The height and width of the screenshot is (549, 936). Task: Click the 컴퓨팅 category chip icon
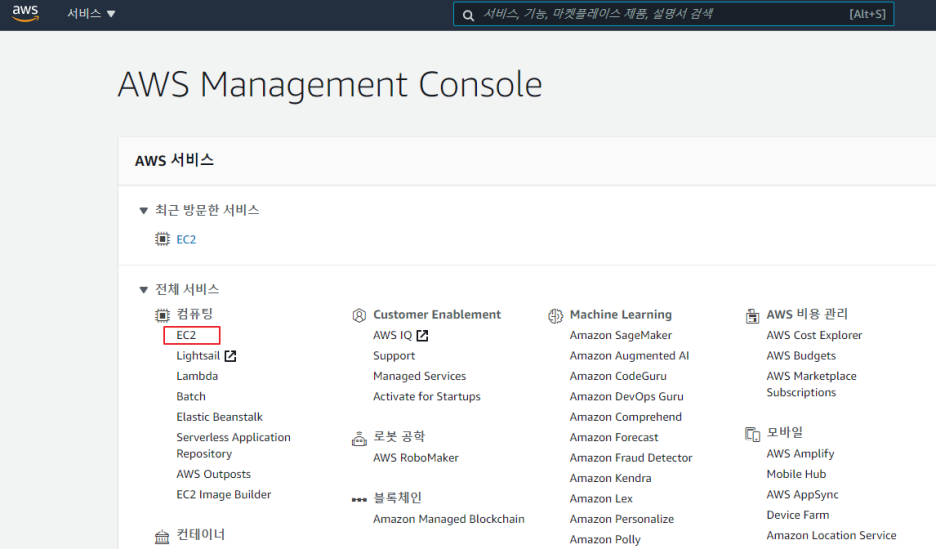(162, 315)
